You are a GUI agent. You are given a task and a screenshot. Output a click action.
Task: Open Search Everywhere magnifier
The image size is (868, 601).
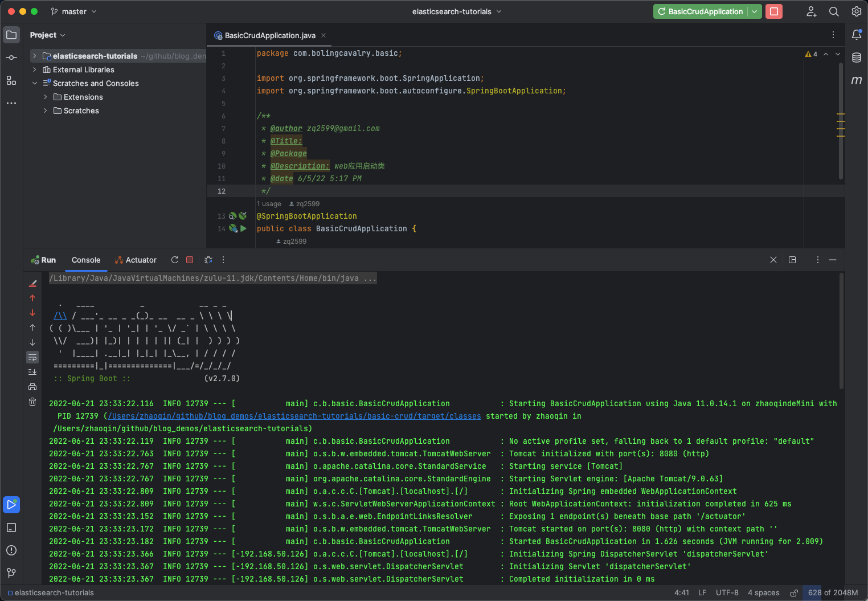point(834,11)
